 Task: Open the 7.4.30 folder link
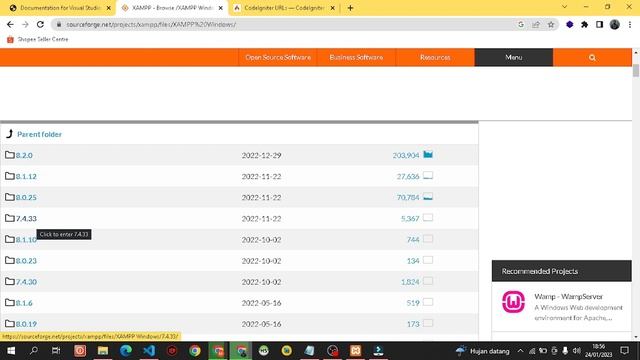[26, 282]
